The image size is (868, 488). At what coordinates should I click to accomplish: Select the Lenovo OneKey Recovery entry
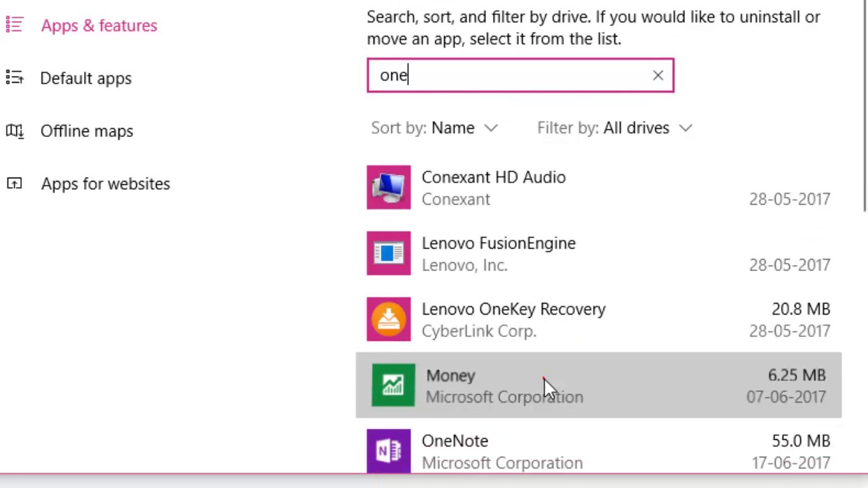(x=597, y=320)
